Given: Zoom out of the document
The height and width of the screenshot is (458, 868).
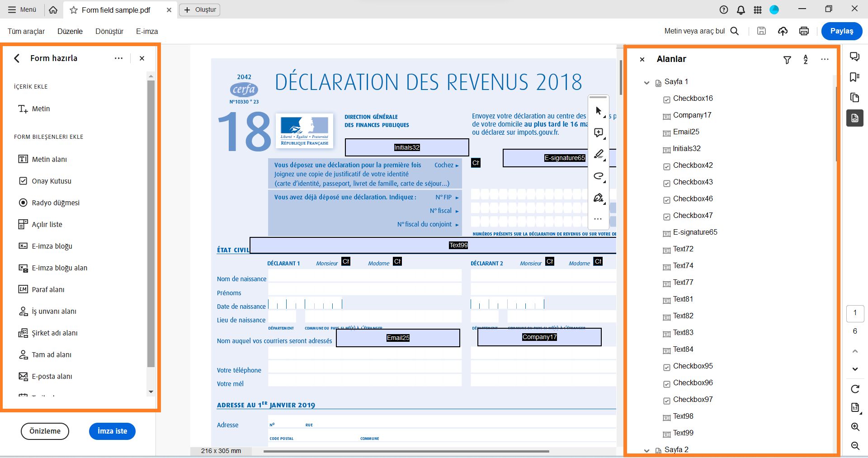Looking at the screenshot, I should point(855,446).
